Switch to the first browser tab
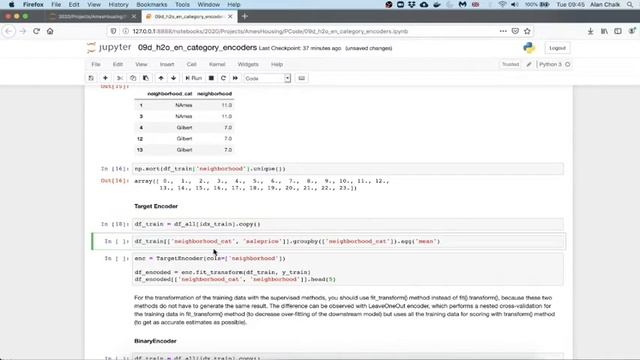The width and height of the screenshot is (640, 360). coord(92,16)
